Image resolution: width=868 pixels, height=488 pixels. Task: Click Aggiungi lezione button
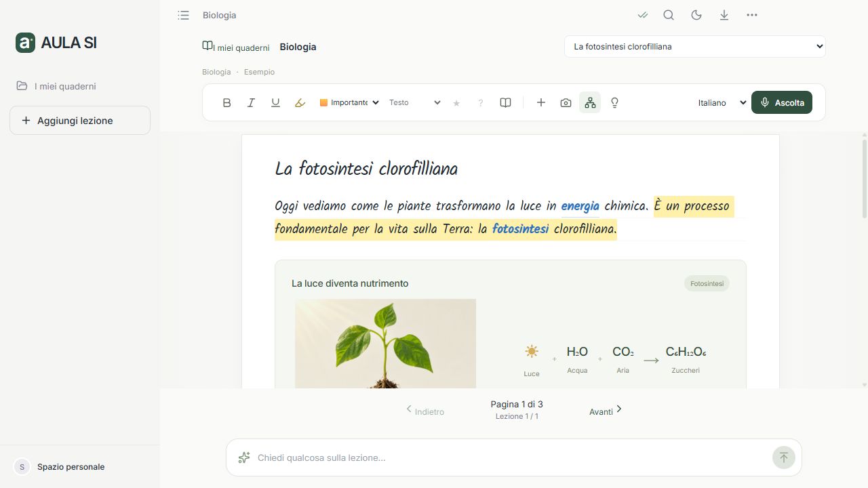pyautogui.click(x=80, y=121)
